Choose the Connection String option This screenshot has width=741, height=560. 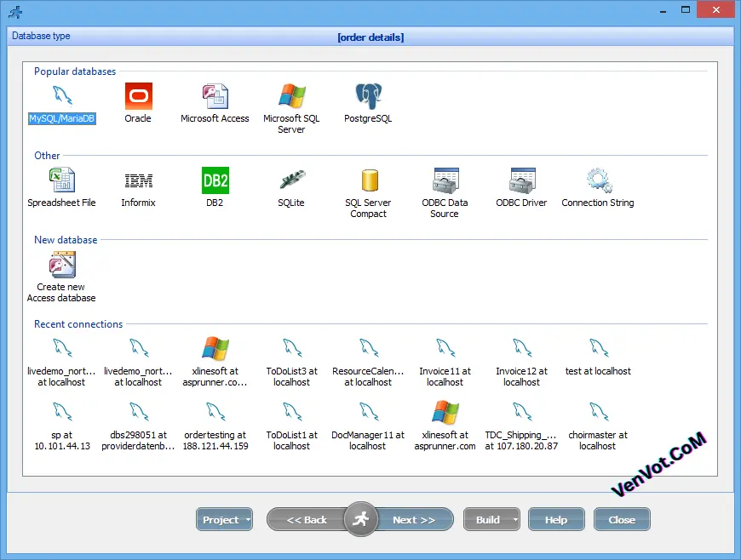point(598,180)
